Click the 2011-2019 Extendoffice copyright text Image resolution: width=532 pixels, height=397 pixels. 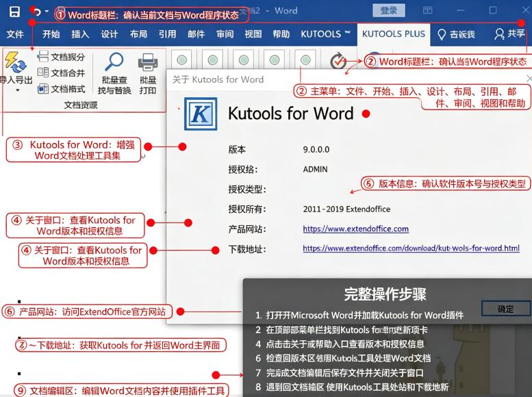point(346,209)
